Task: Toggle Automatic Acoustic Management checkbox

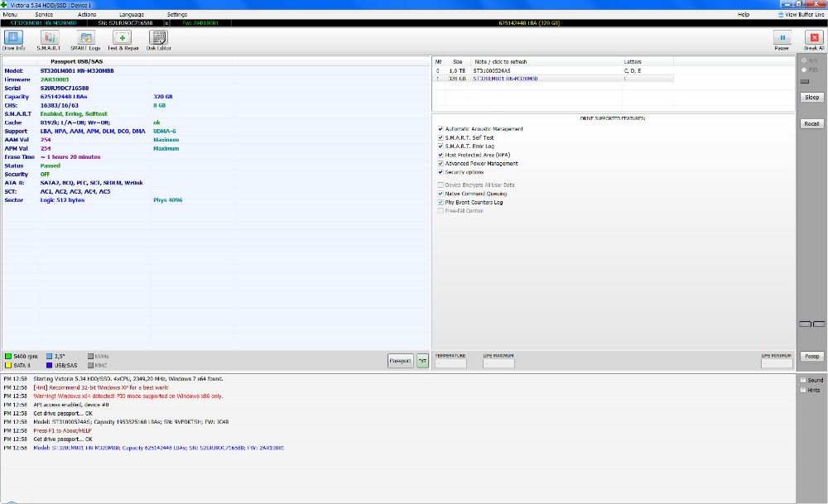Action: coord(440,129)
